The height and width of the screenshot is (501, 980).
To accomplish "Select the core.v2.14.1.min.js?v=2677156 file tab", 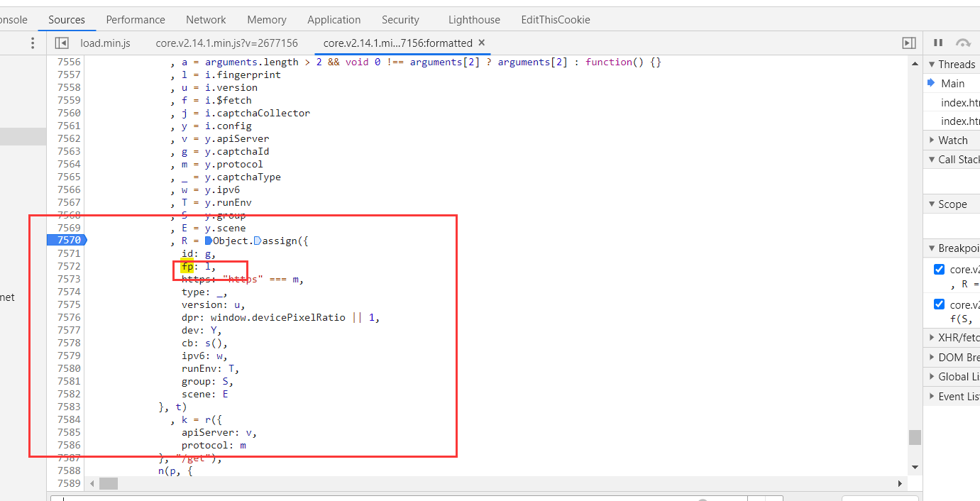I will 227,43.
